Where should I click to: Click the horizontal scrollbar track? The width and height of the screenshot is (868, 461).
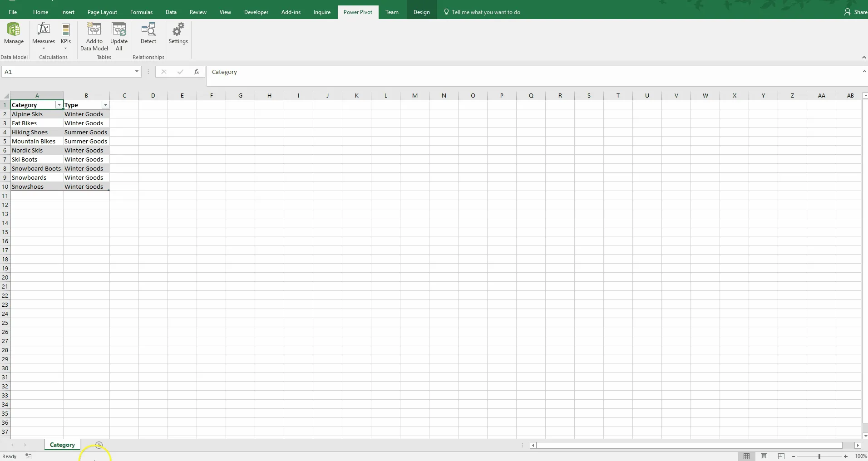tap(690, 446)
